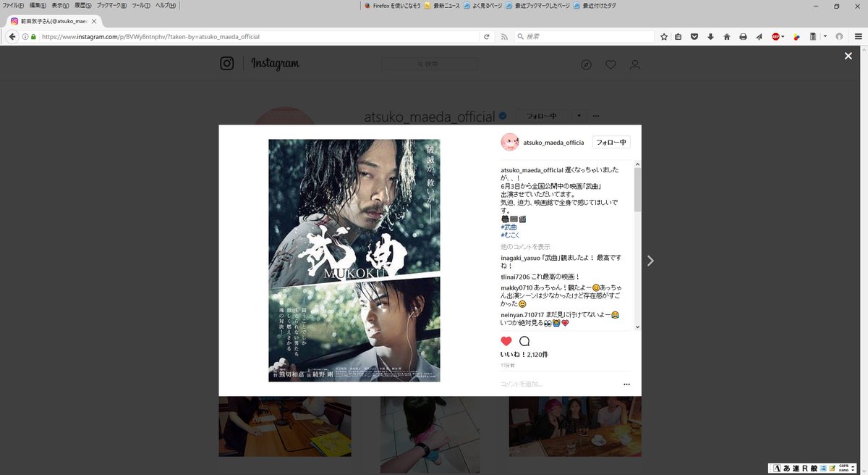Go to the Firefox home page icon

[726, 36]
